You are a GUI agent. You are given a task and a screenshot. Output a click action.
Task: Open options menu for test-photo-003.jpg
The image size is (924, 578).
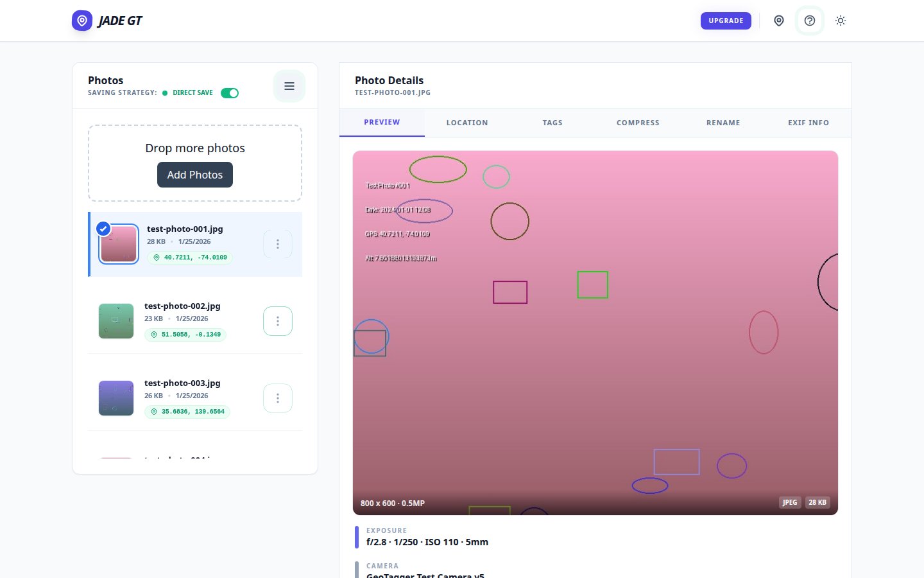tap(278, 398)
